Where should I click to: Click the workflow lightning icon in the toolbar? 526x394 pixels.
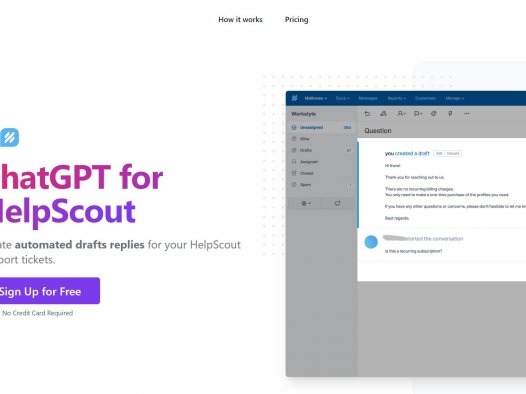[450, 114]
